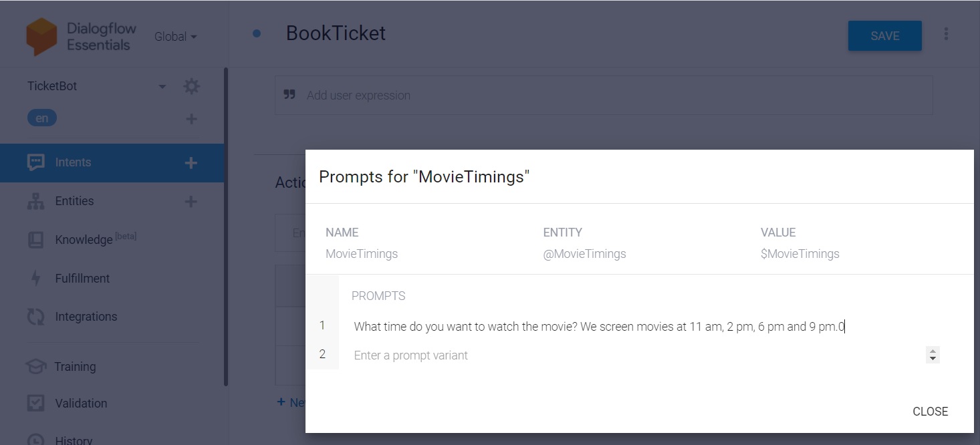This screenshot has height=445, width=980.
Task: Click the Knowledge book icon
Action: 35,240
